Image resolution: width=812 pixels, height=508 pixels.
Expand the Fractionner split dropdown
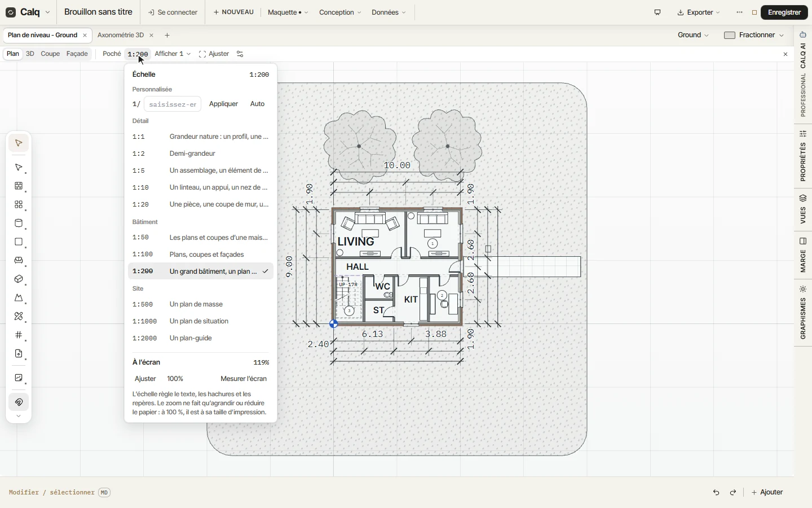coord(754,35)
